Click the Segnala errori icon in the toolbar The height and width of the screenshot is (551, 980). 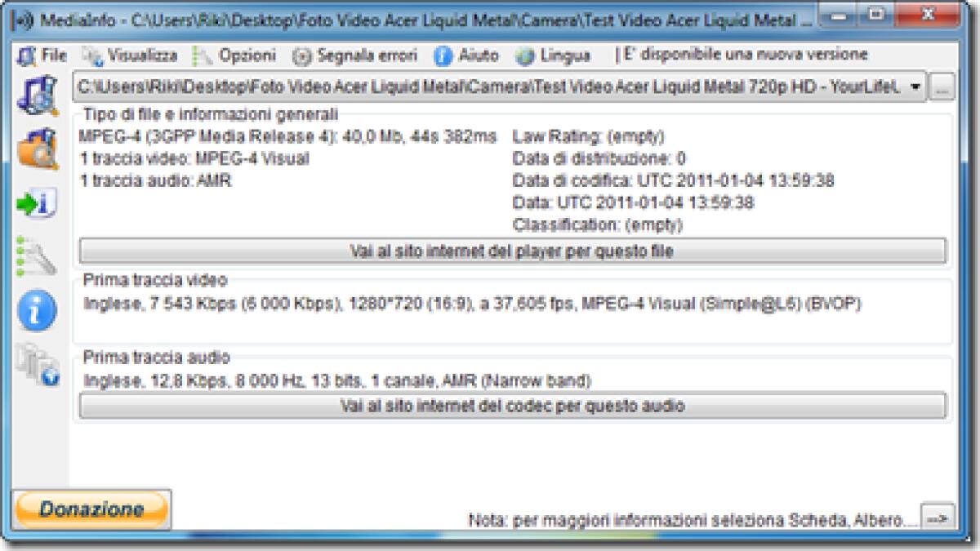click(x=302, y=56)
